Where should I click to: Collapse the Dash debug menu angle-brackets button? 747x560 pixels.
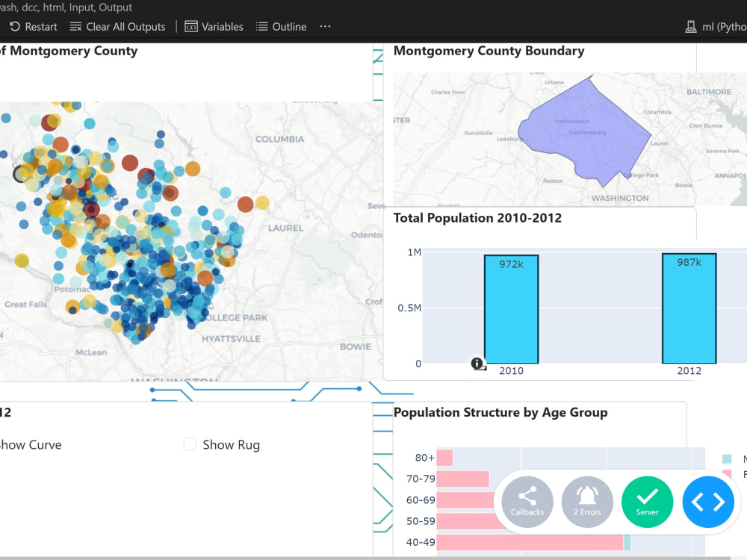(708, 502)
